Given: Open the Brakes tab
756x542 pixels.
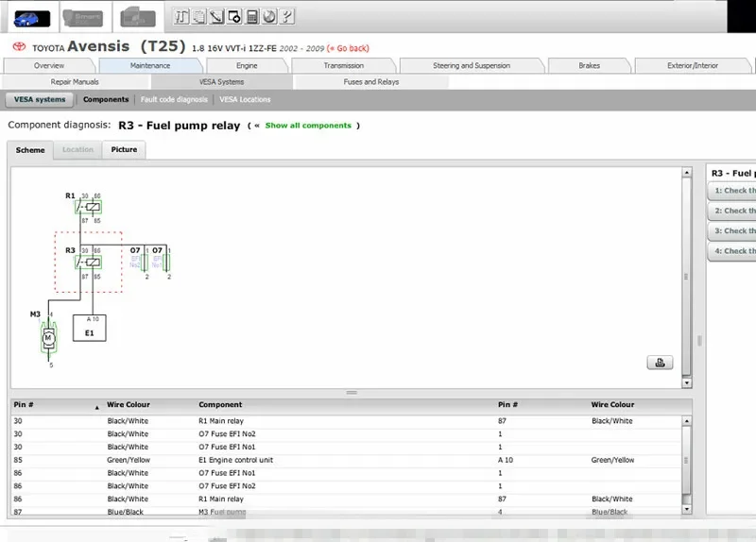Looking at the screenshot, I should tap(589, 65).
